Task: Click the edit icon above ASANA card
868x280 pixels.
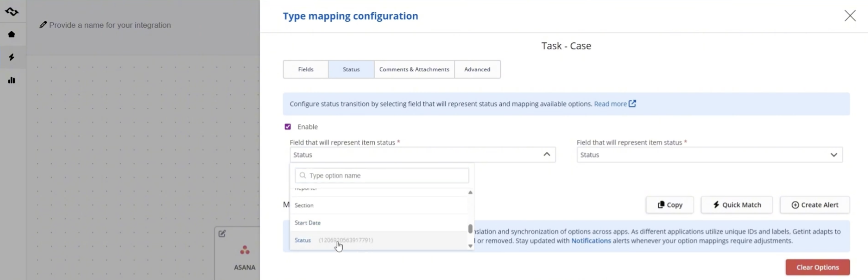Action: (222, 234)
